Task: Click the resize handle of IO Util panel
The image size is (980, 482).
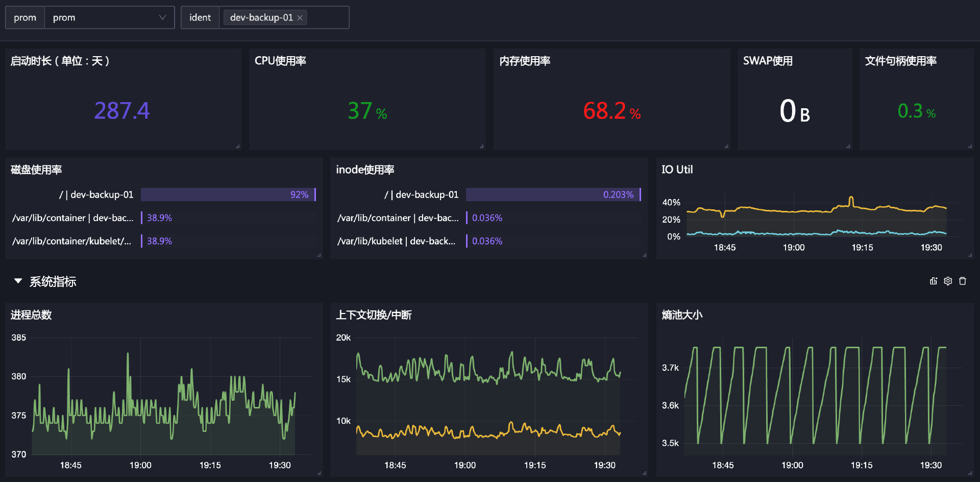Action: click(970, 255)
